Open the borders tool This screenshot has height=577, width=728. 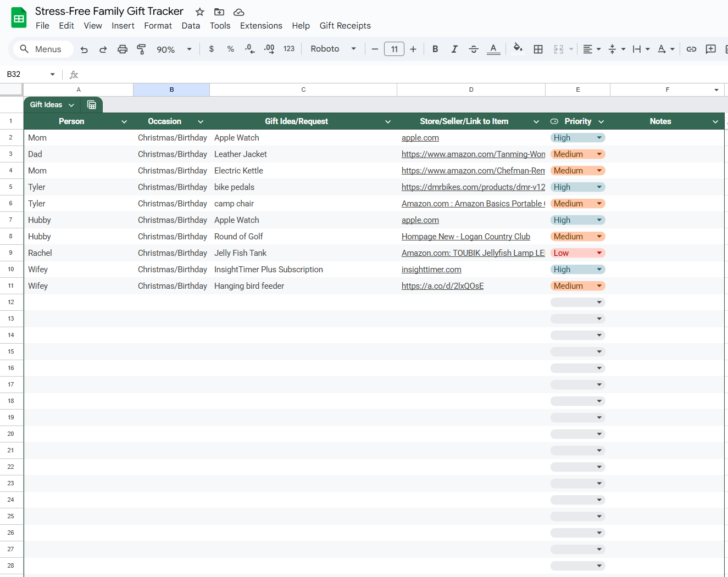coord(538,49)
